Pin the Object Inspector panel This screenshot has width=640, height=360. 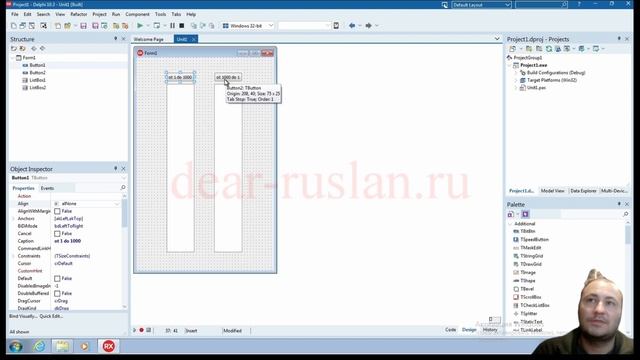click(x=116, y=169)
